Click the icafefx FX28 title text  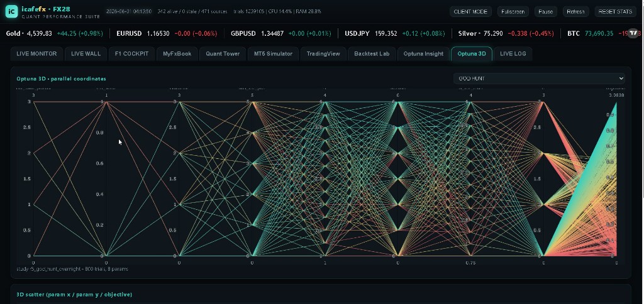click(x=45, y=9)
